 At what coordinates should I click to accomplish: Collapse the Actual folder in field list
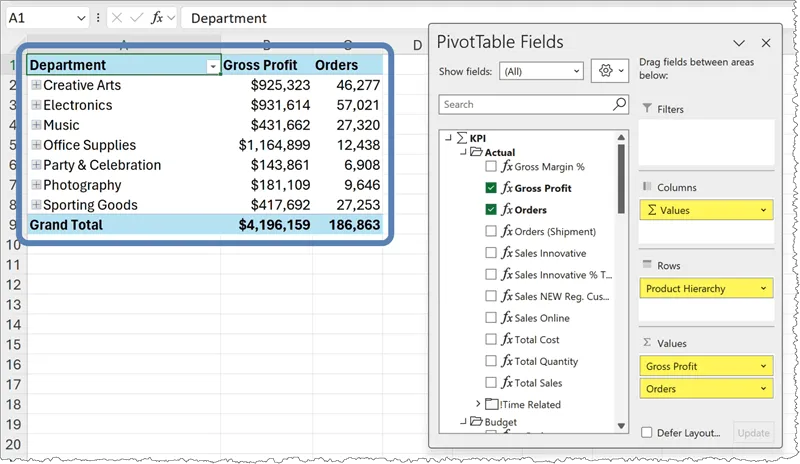(x=462, y=152)
